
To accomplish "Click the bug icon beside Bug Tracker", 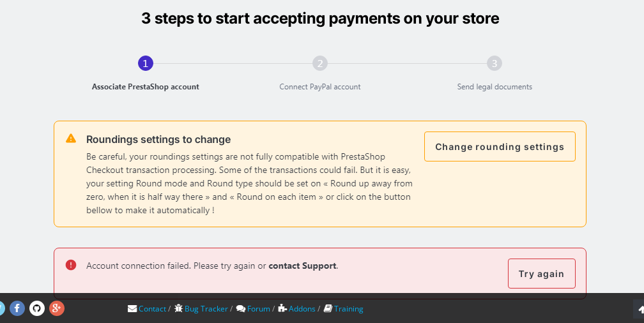I will click(x=178, y=309).
